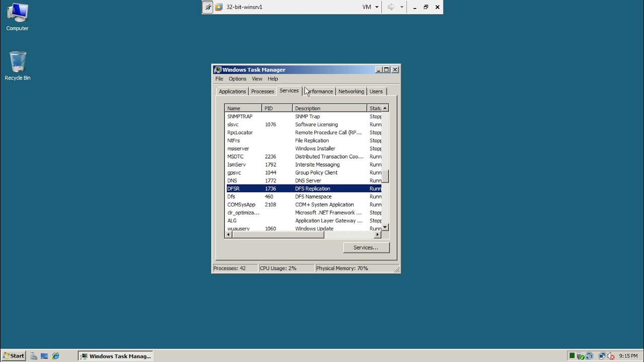
Task: Switch to the Performance tab
Action: 319,92
